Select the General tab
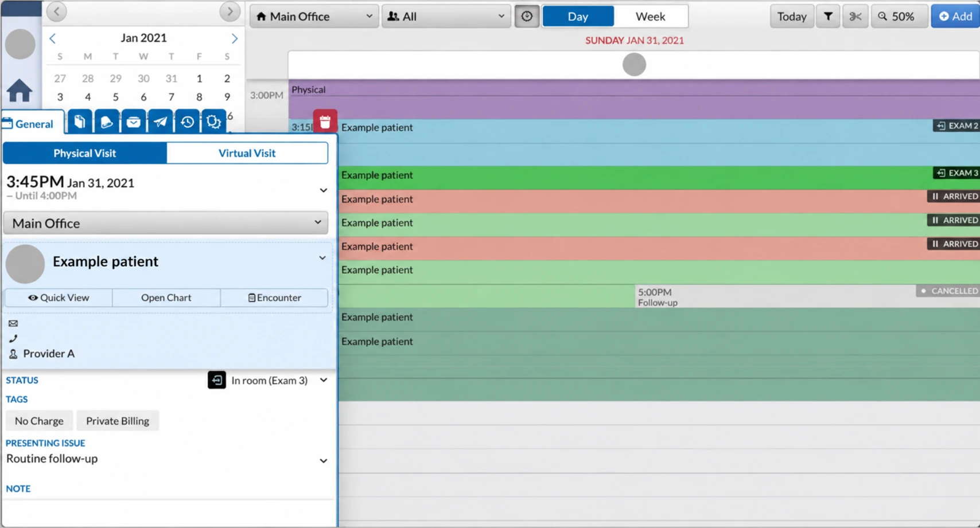Image resolution: width=980 pixels, height=528 pixels. (33, 123)
